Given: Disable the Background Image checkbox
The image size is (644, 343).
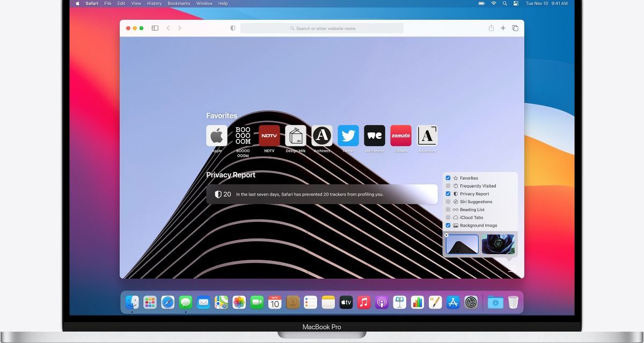Looking at the screenshot, I should [x=448, y=226].
